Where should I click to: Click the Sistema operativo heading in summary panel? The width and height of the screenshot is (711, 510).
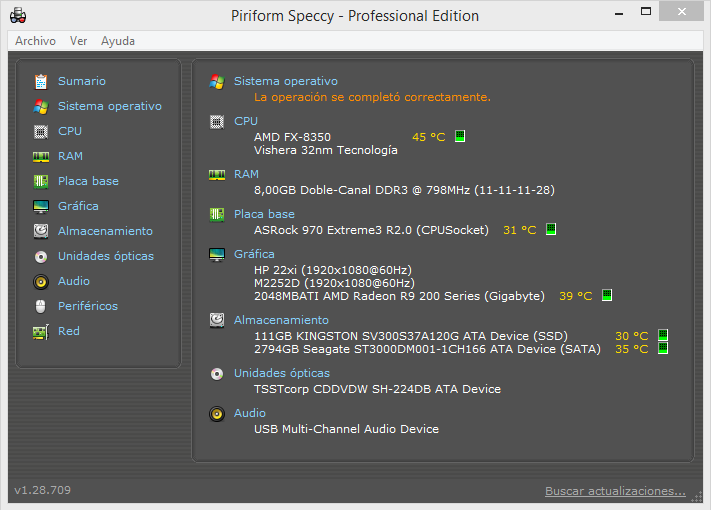click(286, 81)
